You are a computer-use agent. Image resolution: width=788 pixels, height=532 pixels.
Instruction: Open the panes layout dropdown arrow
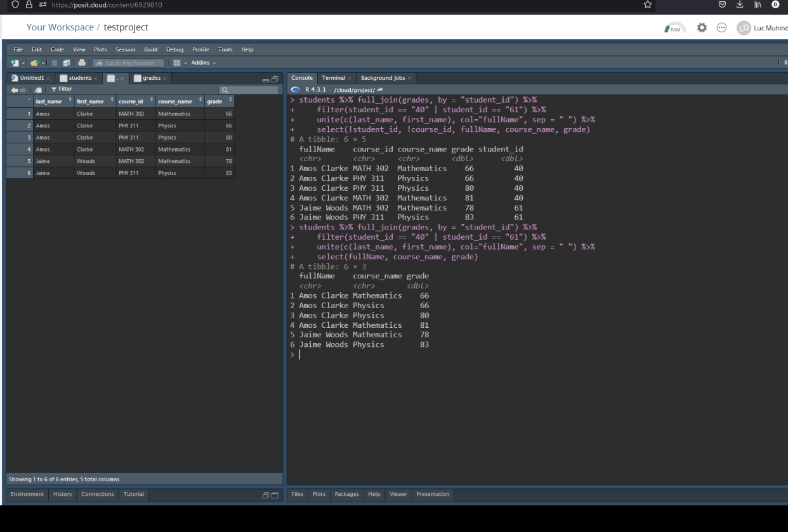[186, 63]
